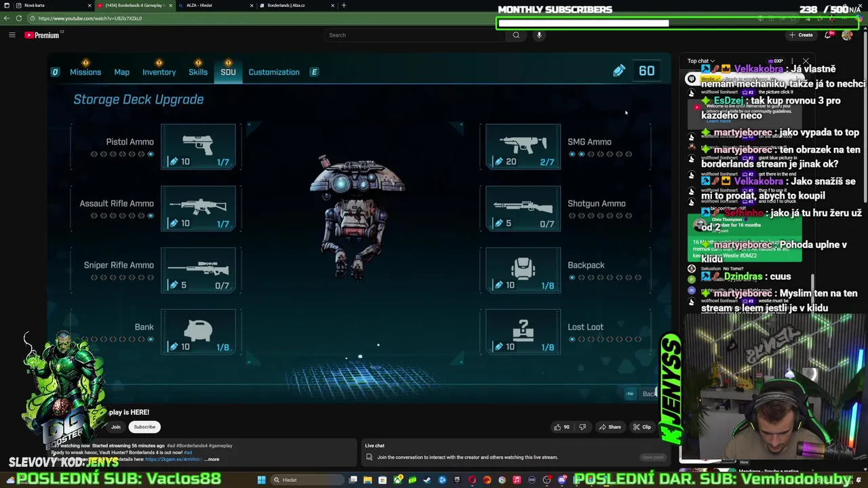Select the Sniper Rifle Ammo upgrade tile
Screen dimensions: 868x488
[x=198, y=269]
